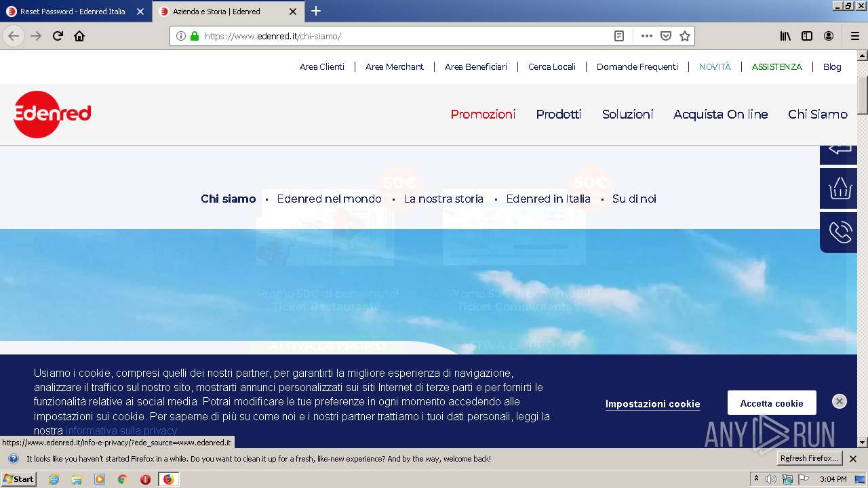The height and width of the screenshot is (488, 868).
Task: Open NOVITÀ link
Action: pyautogui.click(x=715, y=66)
